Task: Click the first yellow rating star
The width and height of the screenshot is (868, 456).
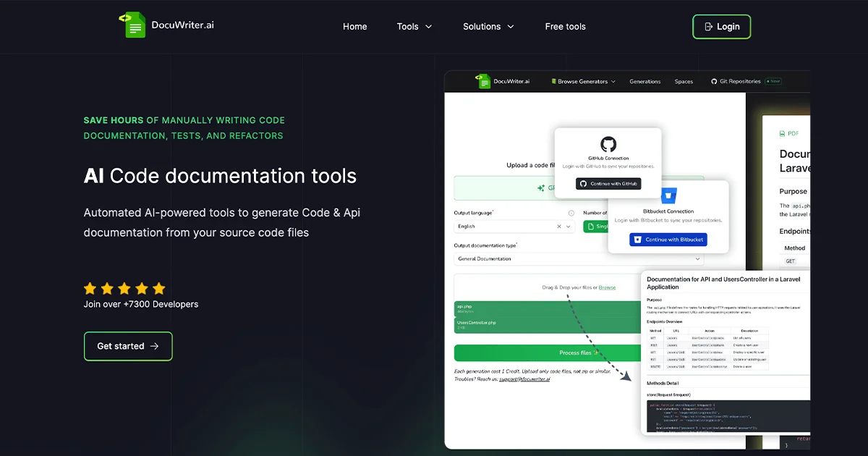Action: tap(90, 287)
